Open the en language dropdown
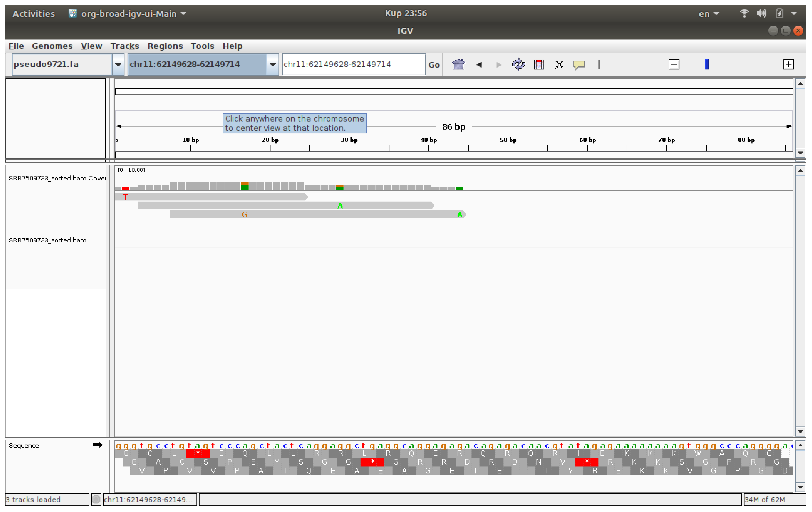The height and width of the screenshot is (512, 812). (708, 13)
